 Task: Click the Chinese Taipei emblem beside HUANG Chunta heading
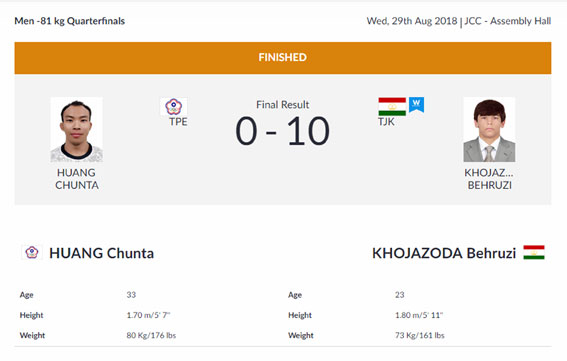click(x=32, y=252)
